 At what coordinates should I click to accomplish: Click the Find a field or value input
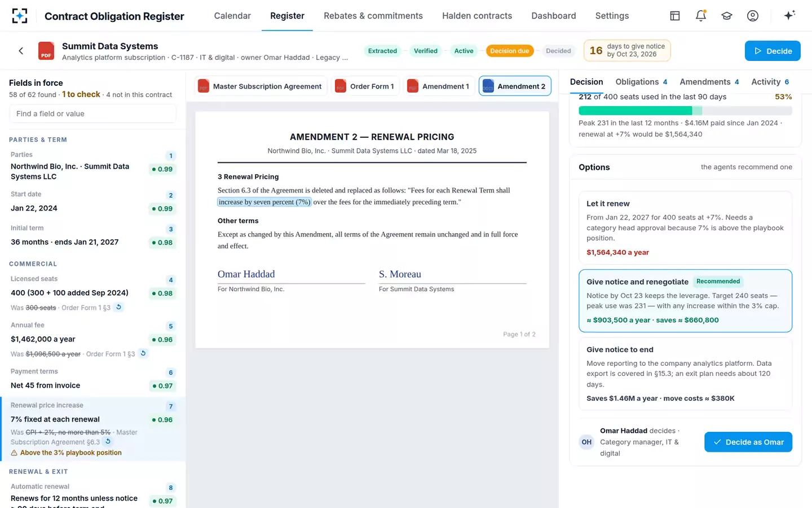click(93, 113)
